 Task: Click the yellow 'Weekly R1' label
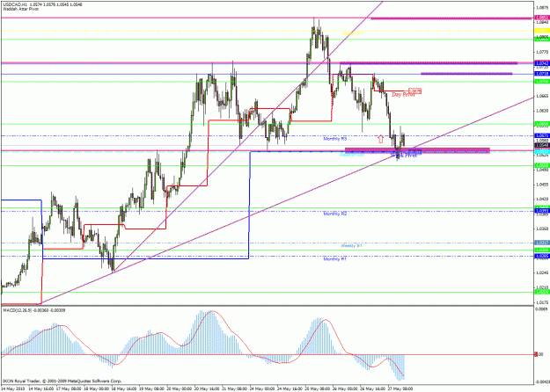(x=352, y=33)
